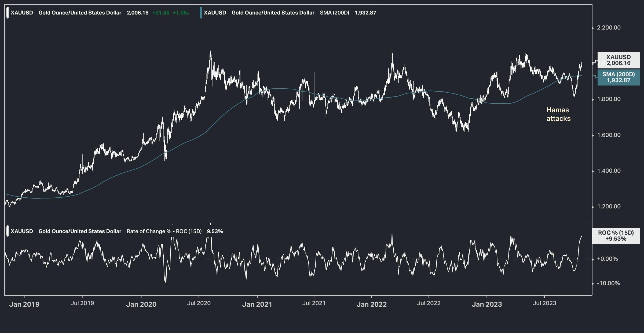Click the Jan 2023 time axis label
This screenshot has width=644, height=333.
pos(487,304)
